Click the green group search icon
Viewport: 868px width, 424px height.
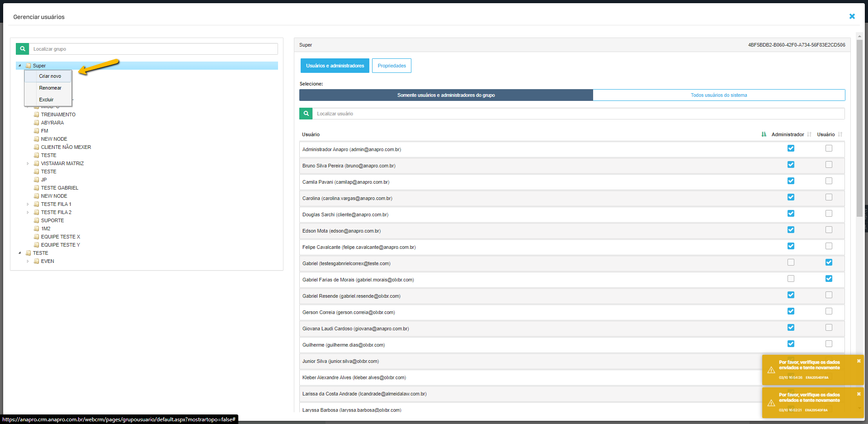(22, 49)
